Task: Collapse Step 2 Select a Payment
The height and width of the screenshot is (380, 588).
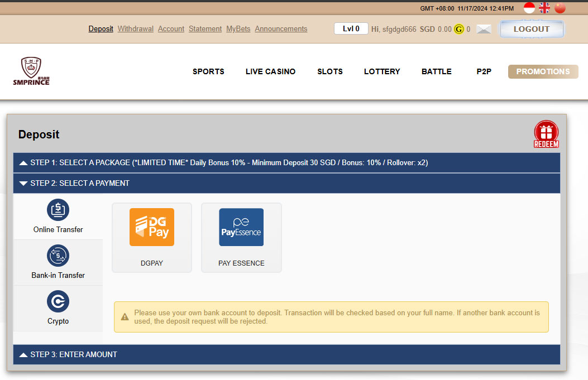Action: (x=286, y=183)
